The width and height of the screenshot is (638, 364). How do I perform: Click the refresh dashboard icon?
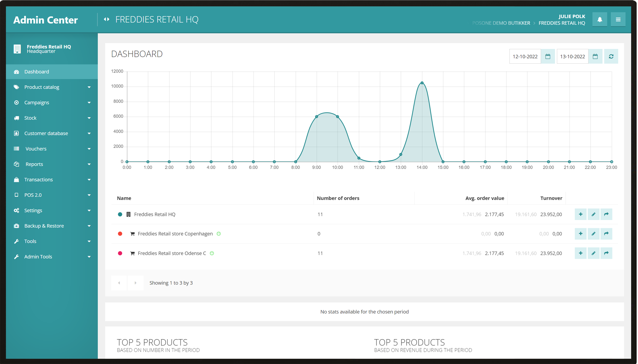point(611,56)
